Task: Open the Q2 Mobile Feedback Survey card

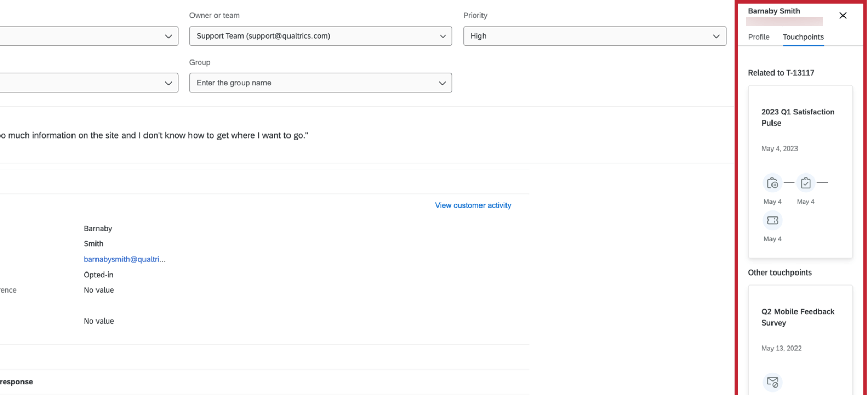Action: point(798,317)
